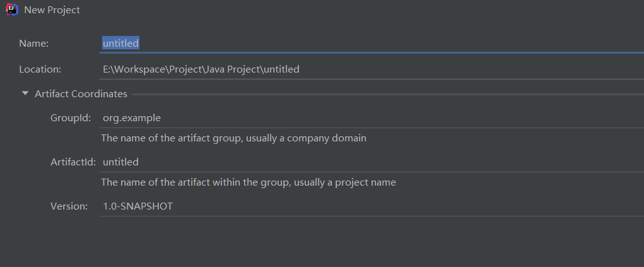Click the highlighted 'untitled' text in Name

click(120, 43)
